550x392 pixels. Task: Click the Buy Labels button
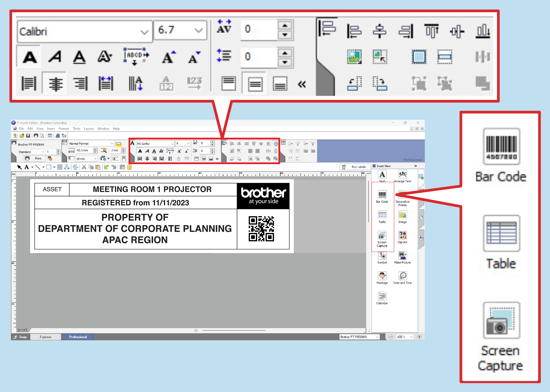click(355, 167)
